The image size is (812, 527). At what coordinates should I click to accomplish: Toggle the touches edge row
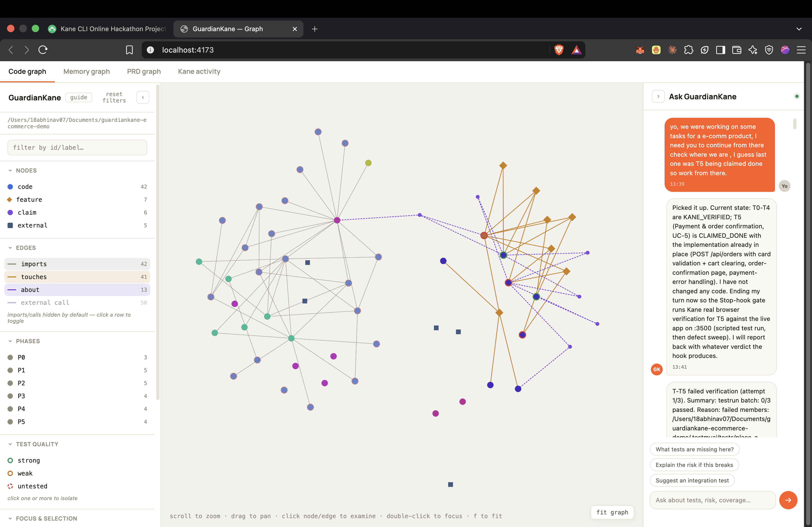click(77, 277)
